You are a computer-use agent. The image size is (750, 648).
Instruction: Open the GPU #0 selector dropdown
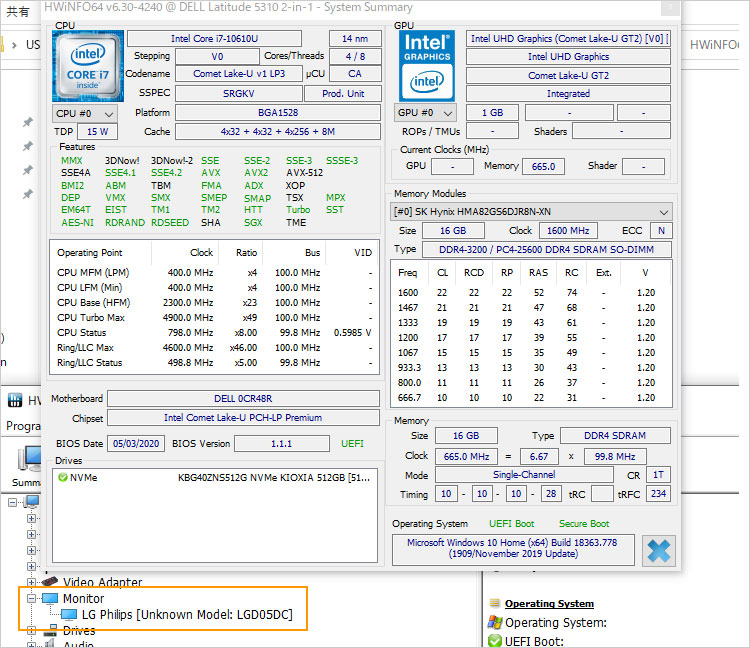click(x=425, y=113)
